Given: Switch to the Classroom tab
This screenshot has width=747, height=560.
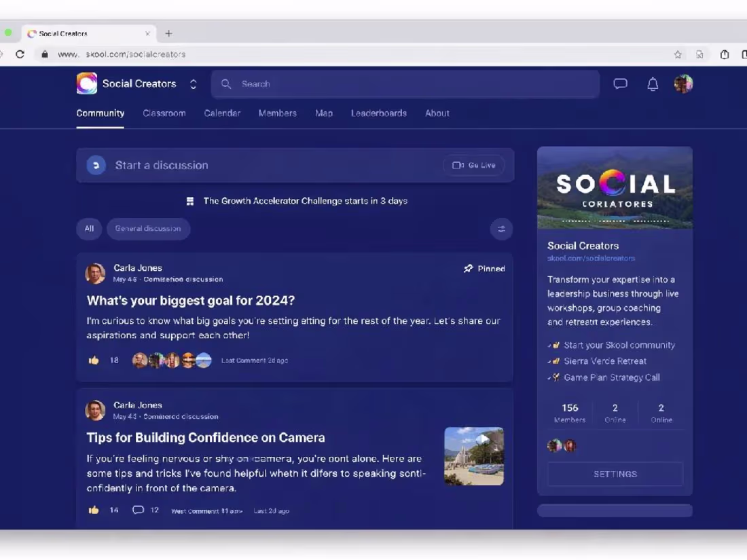Looking at the screenshot, I should click(164, 113).
